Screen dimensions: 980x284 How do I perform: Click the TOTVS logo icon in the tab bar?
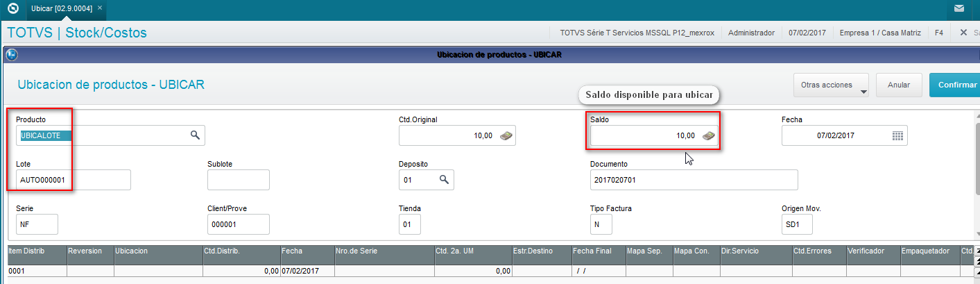pos(12,9)
